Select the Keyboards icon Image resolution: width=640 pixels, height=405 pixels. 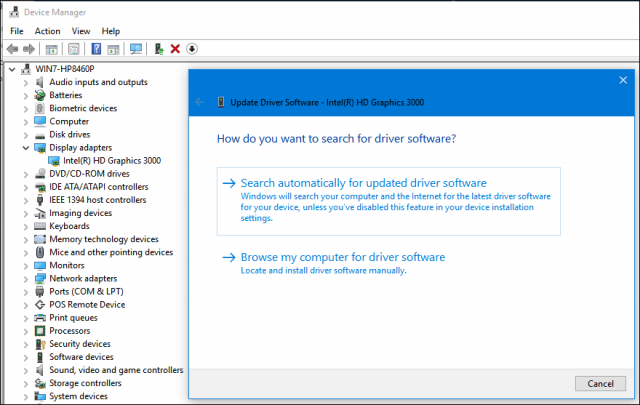coord(40,226)
